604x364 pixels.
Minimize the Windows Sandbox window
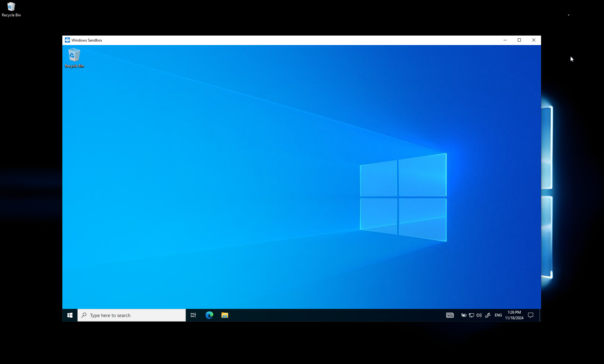point(505,40)
